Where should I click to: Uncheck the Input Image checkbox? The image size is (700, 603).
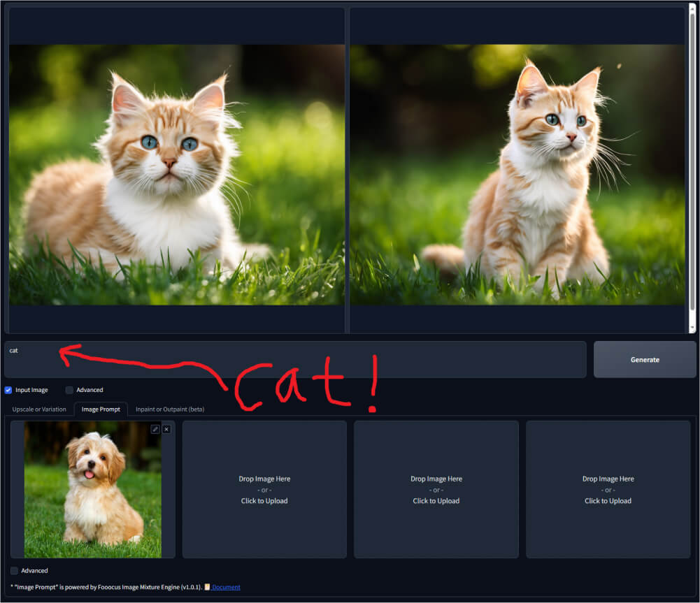(8, 390)
